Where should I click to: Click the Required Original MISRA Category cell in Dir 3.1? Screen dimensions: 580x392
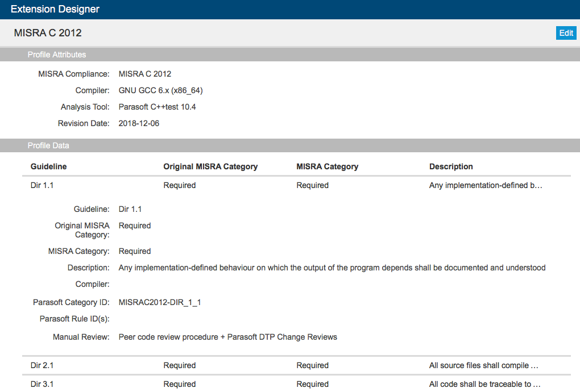point(180,384)
